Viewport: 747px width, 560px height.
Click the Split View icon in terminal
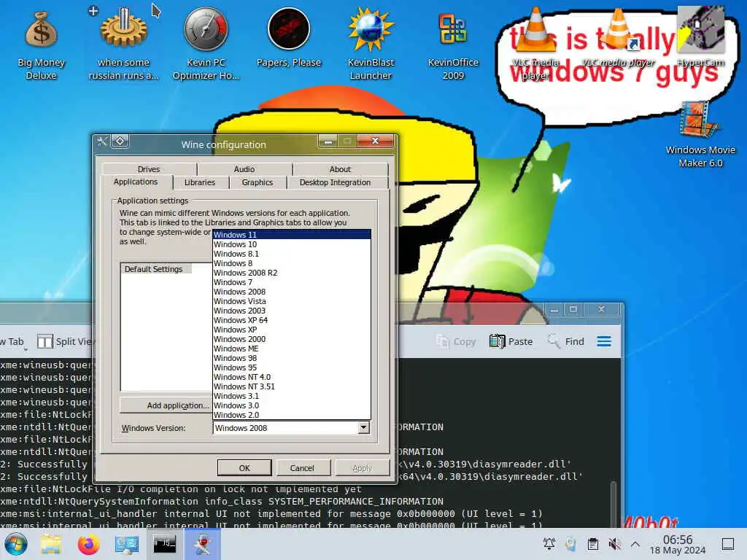(x=44, y=341)
